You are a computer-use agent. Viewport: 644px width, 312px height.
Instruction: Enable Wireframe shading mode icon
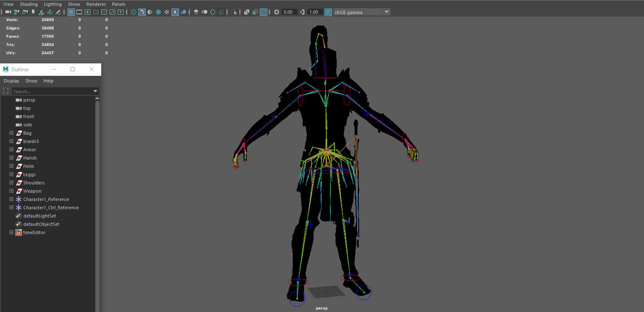point(134,12)
